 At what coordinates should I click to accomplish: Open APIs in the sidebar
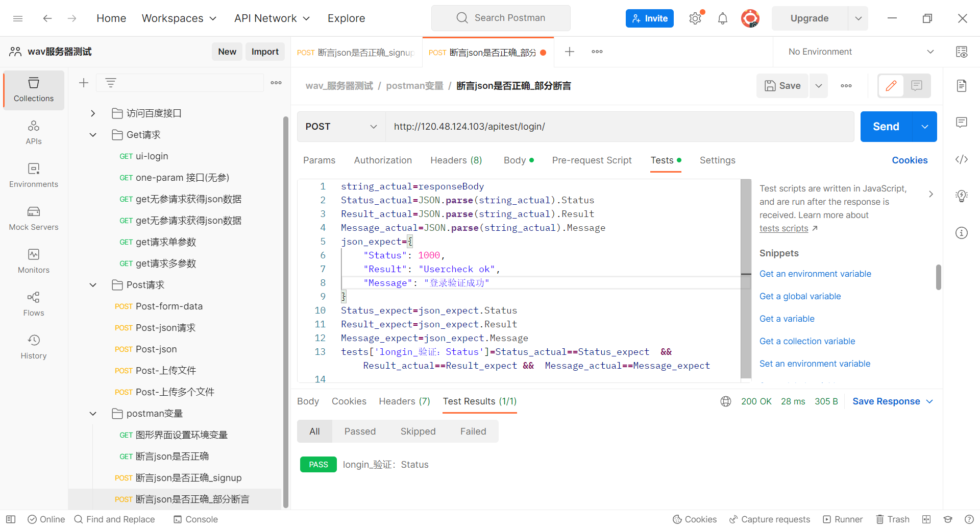click(x=34, y=133)
